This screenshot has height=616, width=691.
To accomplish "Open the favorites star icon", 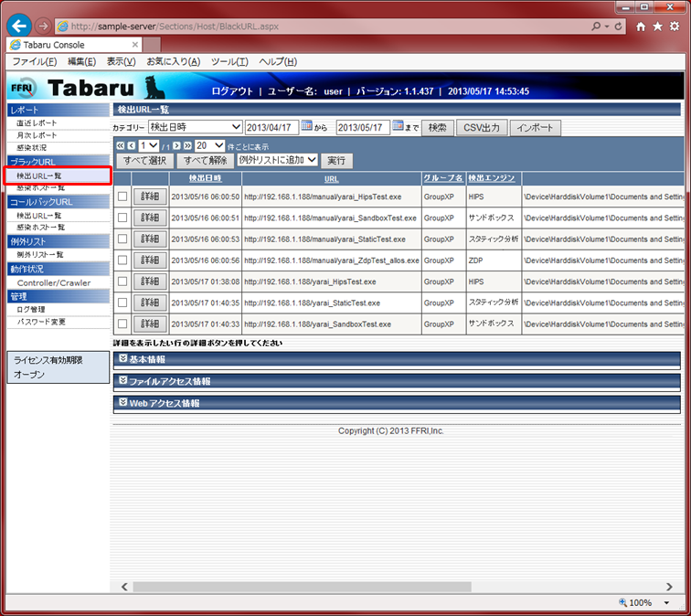I will pyautogui.click(x=657, y=27).
